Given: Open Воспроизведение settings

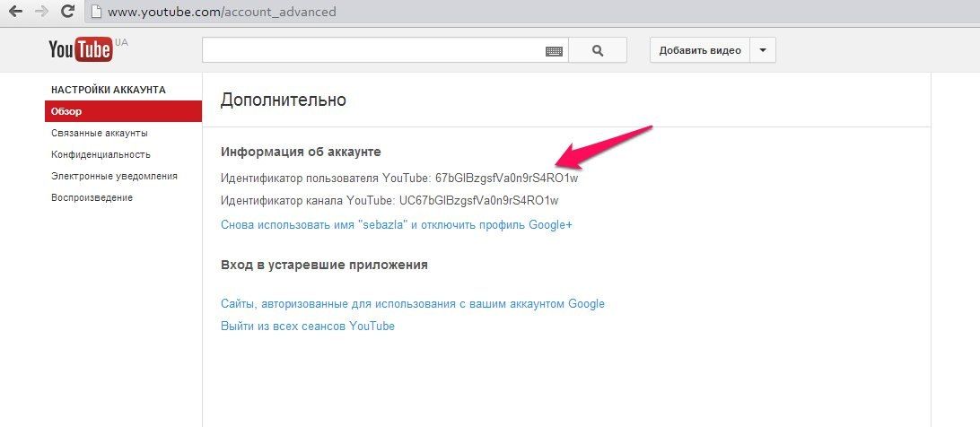Looking at the screenshot, I should pos(92,197).
